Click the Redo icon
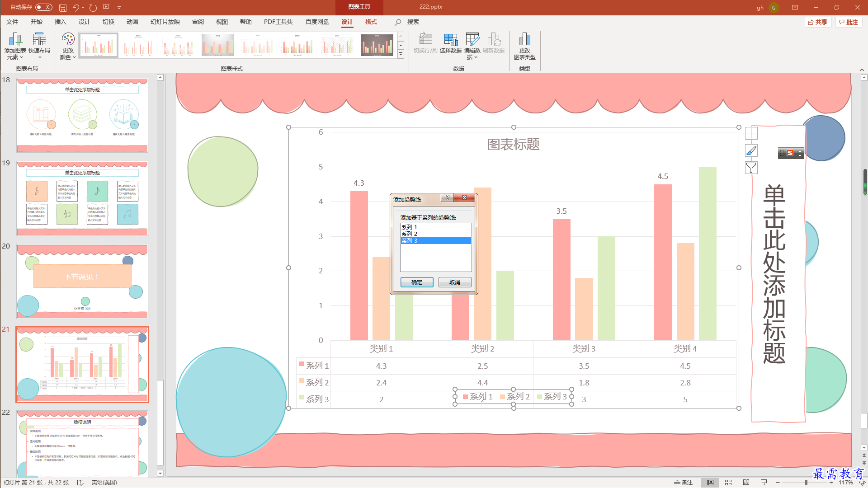The width and height of the screenshot is (868, 488). [93, 7]
